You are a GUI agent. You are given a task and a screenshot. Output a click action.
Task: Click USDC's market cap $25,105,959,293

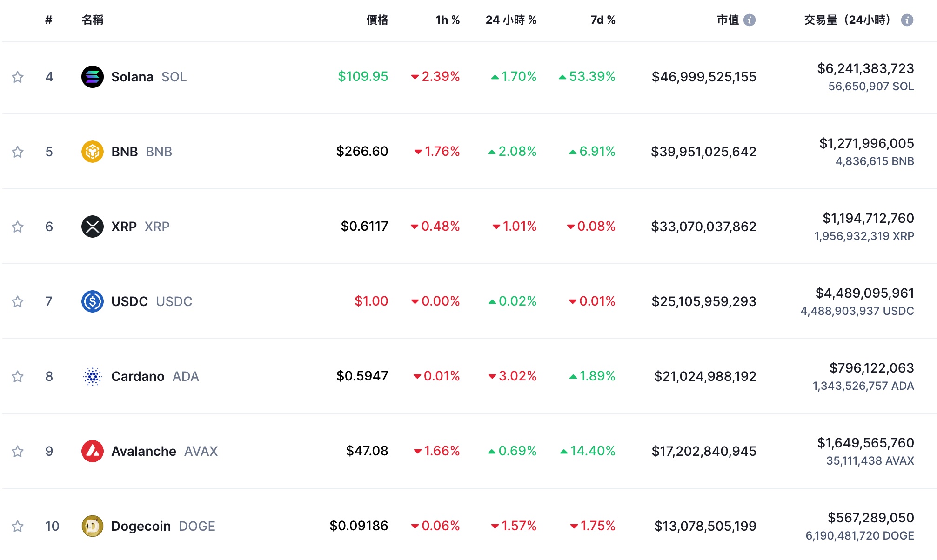tap(704, 301)
